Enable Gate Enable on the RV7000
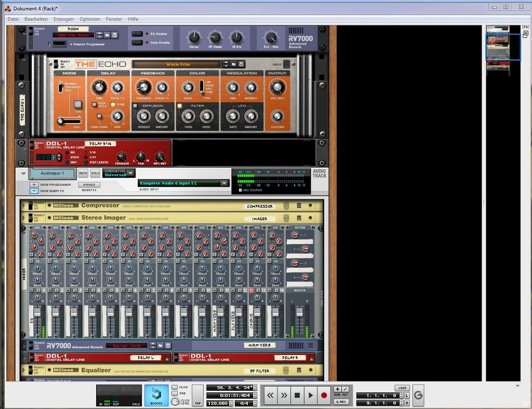 [x=137, y=42]
